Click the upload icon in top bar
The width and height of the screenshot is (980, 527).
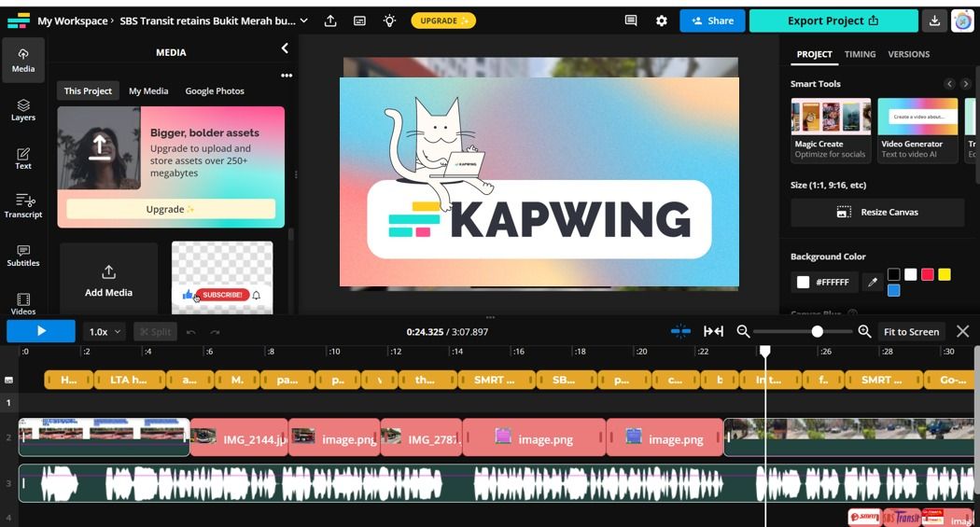point(330,21)
